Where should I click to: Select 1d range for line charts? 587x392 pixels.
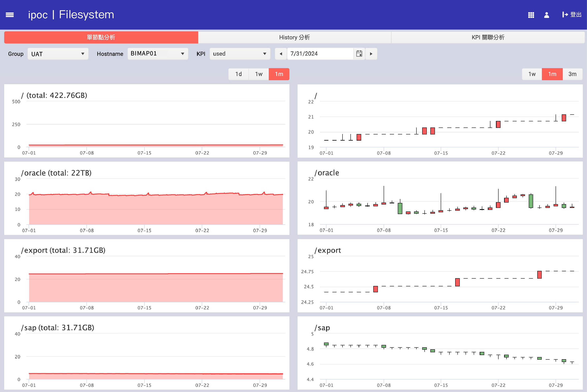click(239, 74)
